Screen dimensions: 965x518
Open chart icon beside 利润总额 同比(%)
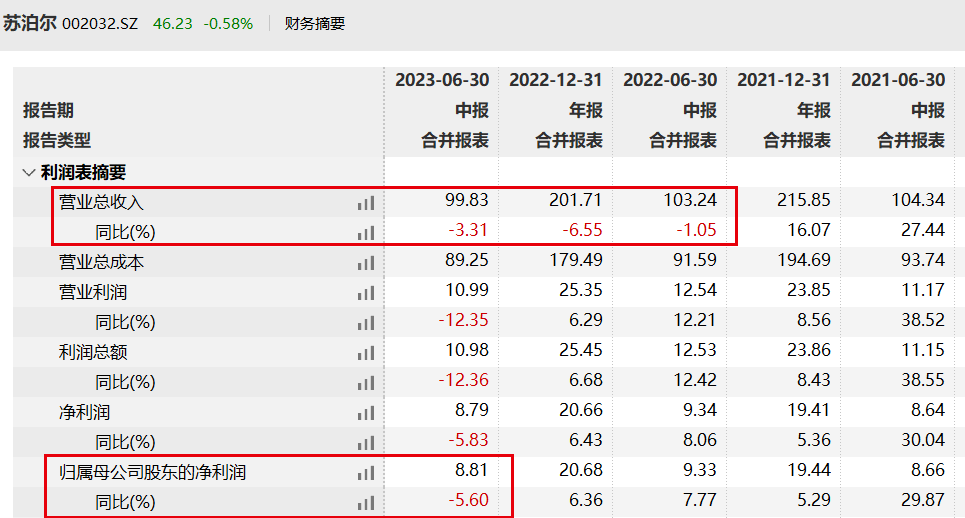(x=366, y=383)
